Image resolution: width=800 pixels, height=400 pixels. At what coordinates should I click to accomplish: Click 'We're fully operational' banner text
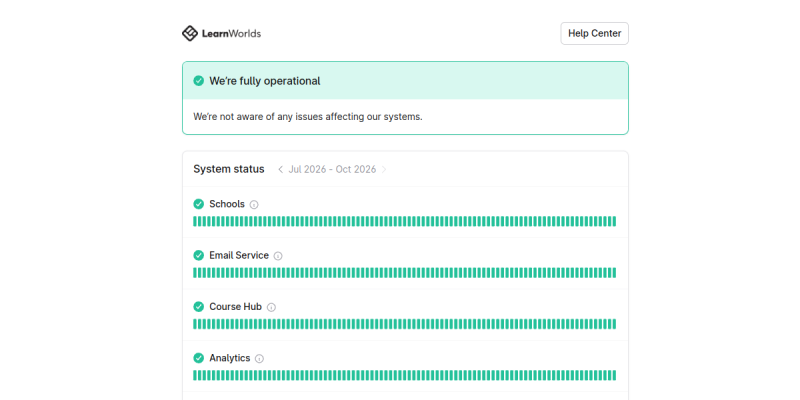(x=265, y=81)
